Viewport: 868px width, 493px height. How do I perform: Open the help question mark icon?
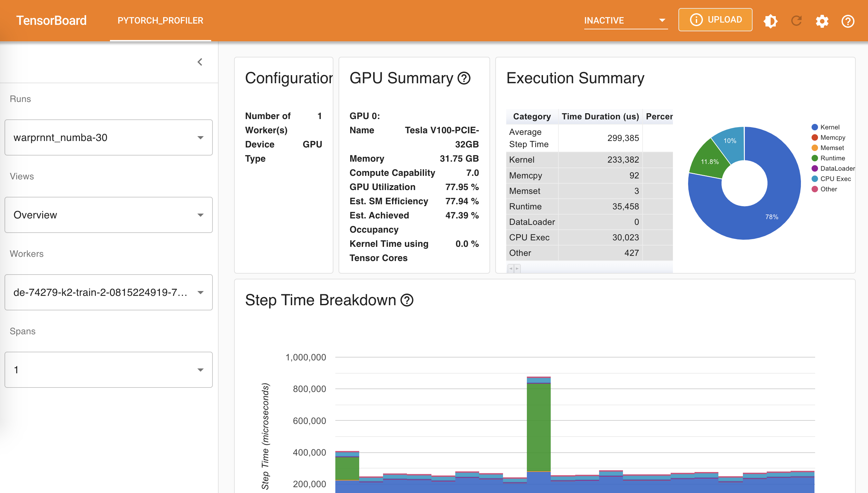pyautogui.click(x=848, y=21)
